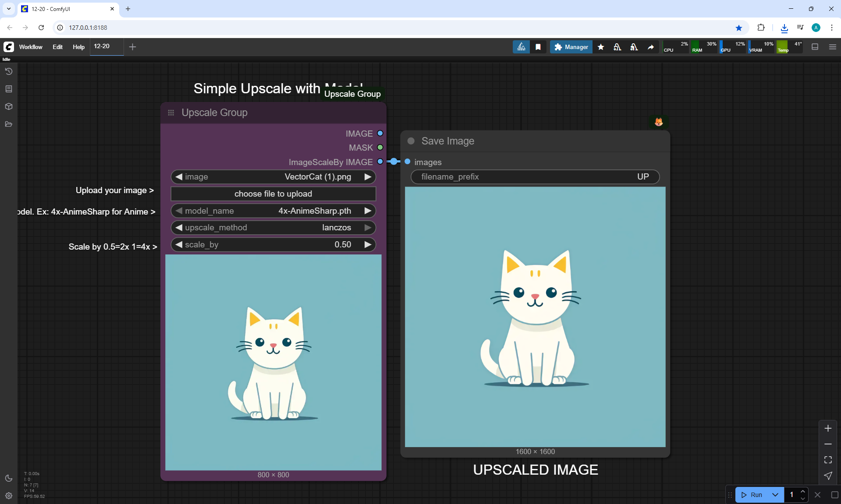Toggle dark theme moon icon

pos(9,478)
